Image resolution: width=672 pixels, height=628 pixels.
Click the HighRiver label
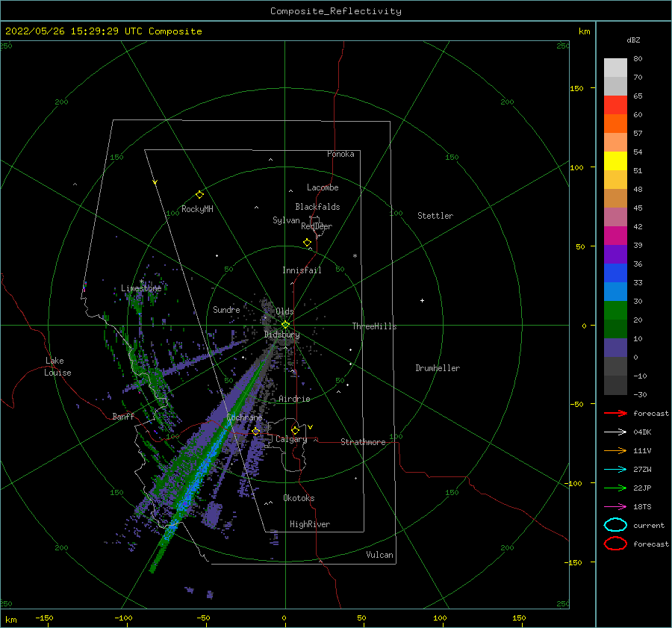click(310, 524)
